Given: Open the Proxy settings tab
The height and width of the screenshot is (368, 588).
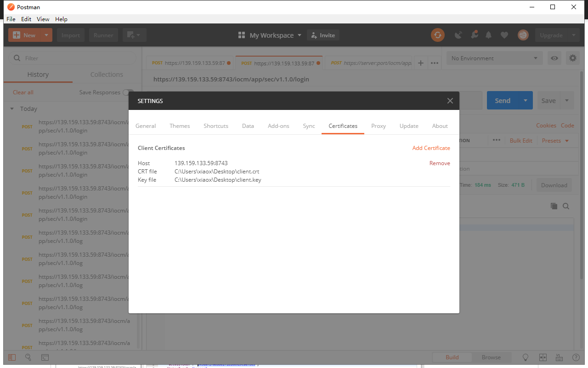Looking at the screenshot, I should (x=379, y=126).
